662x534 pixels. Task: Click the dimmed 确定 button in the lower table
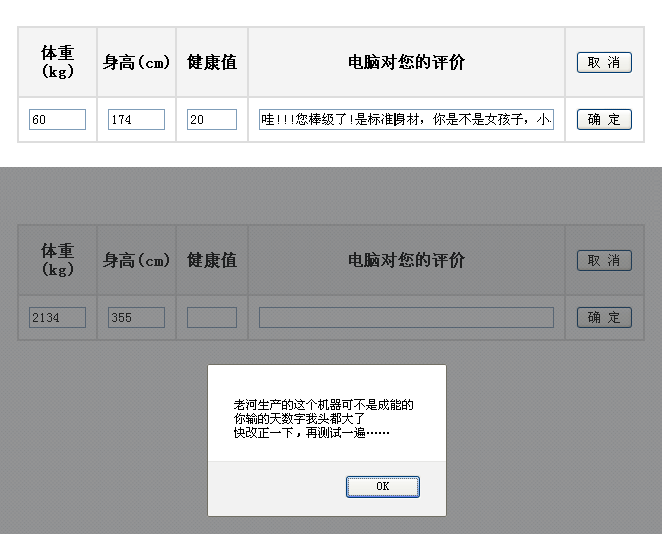pos(604,317)
